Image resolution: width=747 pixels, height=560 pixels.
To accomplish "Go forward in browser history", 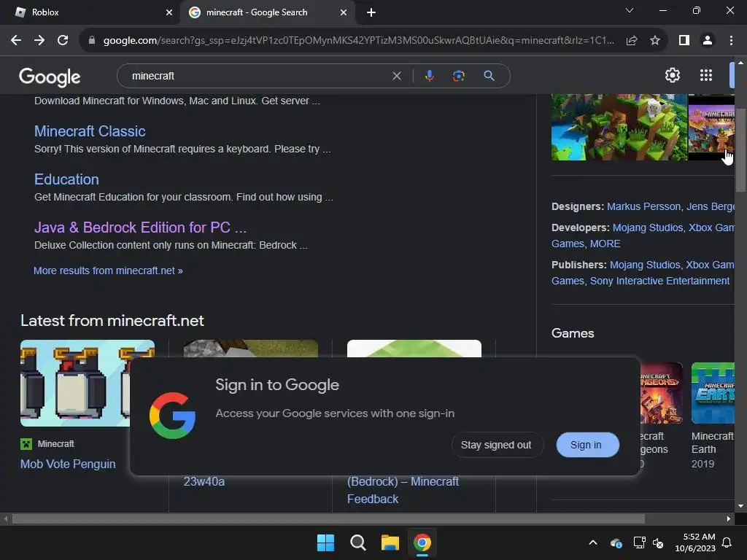I will pyautogui.click(x=39, y=41).
